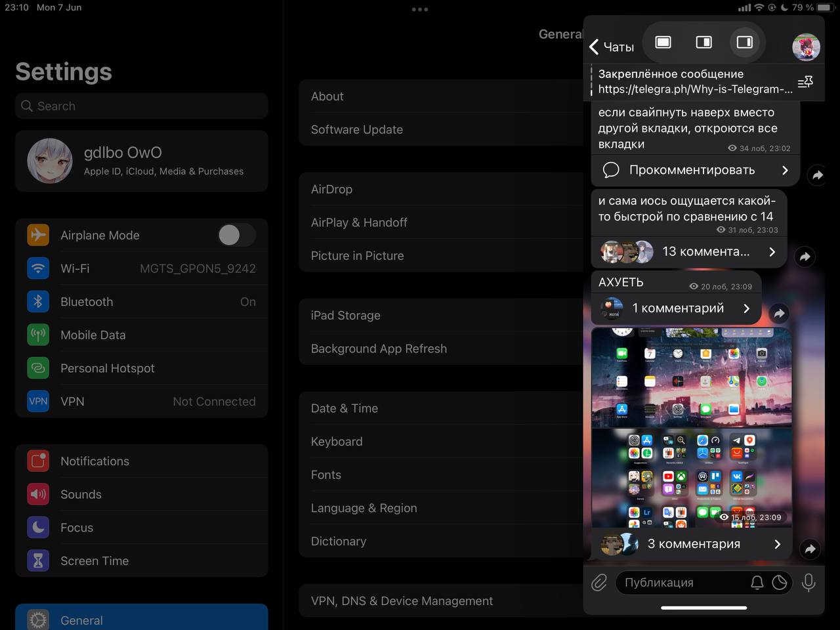Viewport: 840px width, 630px height.
Task: Tap the attachment paperclip icon
Action: [x=599, y=583]
